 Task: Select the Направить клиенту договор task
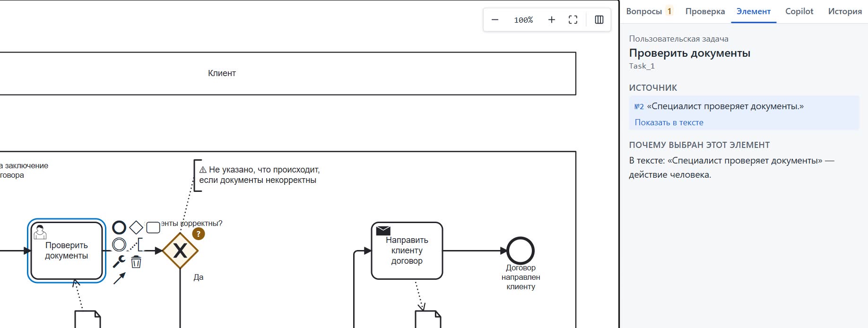407,250
